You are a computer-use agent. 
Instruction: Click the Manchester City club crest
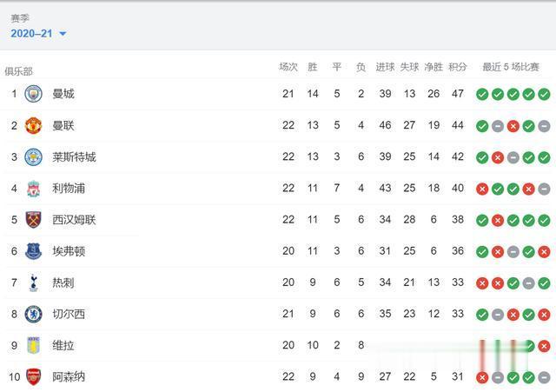coord(33,95)
